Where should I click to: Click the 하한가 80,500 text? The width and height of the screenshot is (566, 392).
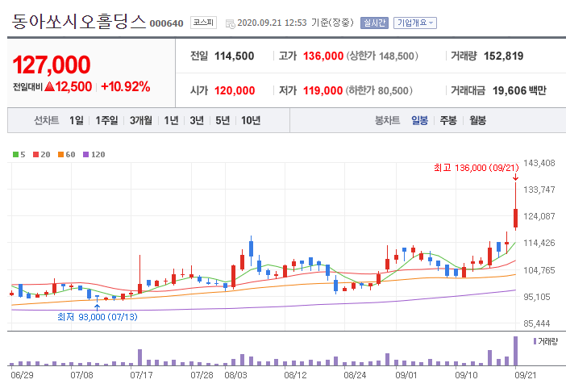[379, 90]
